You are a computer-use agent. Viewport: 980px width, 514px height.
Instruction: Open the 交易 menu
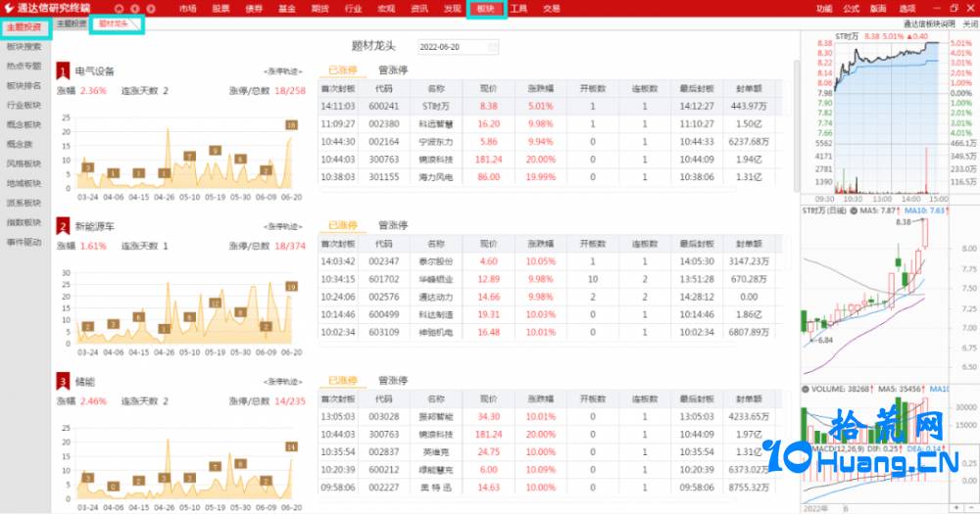[551, 9]
